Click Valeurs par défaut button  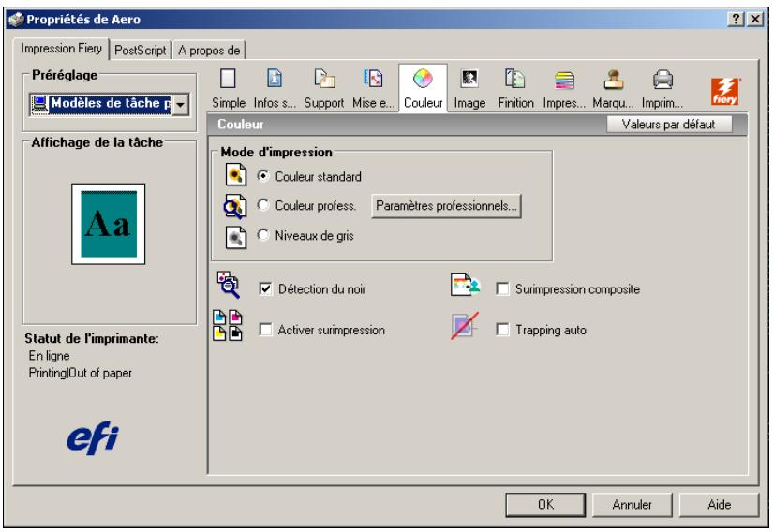pos(668,125)
